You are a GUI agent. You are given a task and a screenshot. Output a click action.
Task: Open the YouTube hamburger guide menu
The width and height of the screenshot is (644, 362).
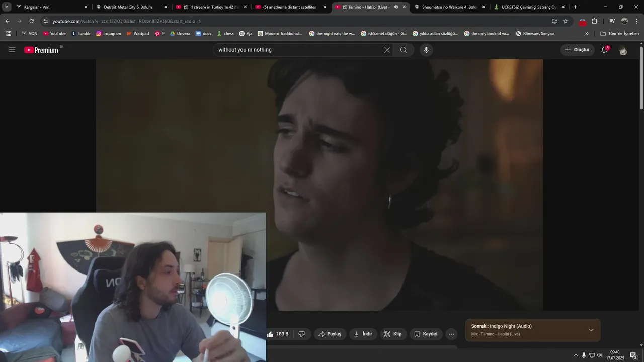point(12,50)
